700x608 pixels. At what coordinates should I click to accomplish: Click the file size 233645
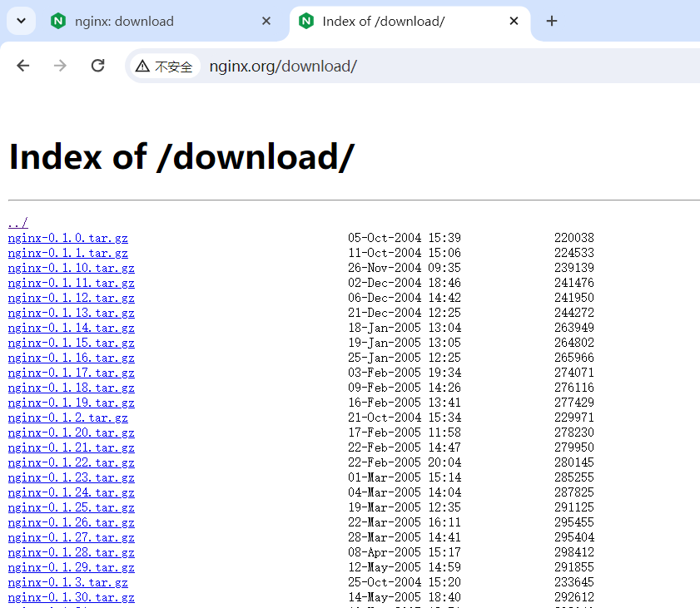tap(574, 582)
